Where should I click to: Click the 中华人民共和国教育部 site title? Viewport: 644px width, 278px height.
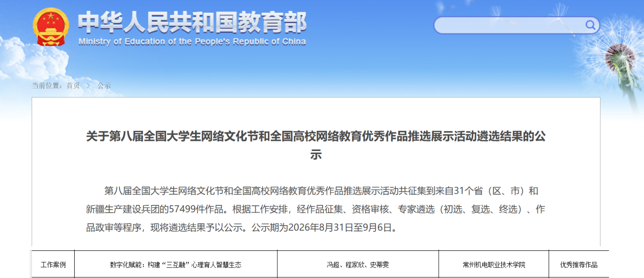pyautogui.click(x=192, y=23)
